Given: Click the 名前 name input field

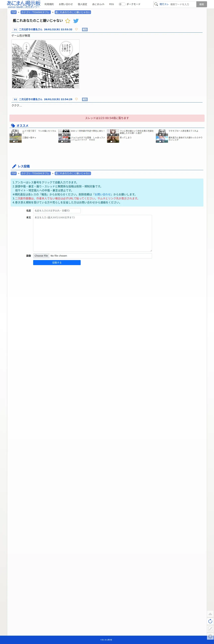Looking at the screenshot, I should tap(57, 210).
